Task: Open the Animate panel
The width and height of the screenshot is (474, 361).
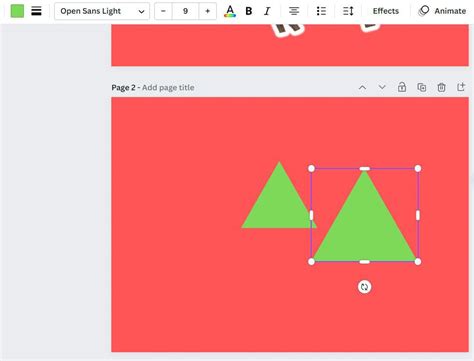Action: point(442,11)
